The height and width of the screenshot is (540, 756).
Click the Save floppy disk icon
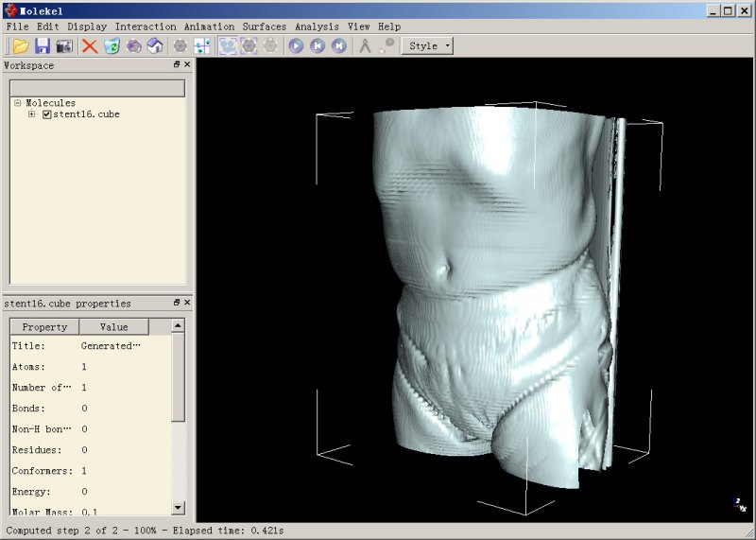(43, 45)
